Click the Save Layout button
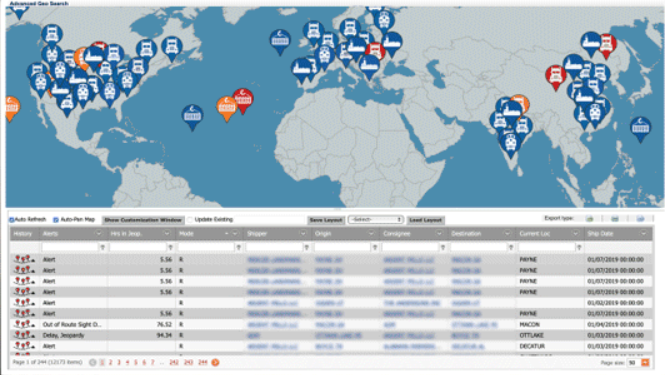 pos(326,220)
